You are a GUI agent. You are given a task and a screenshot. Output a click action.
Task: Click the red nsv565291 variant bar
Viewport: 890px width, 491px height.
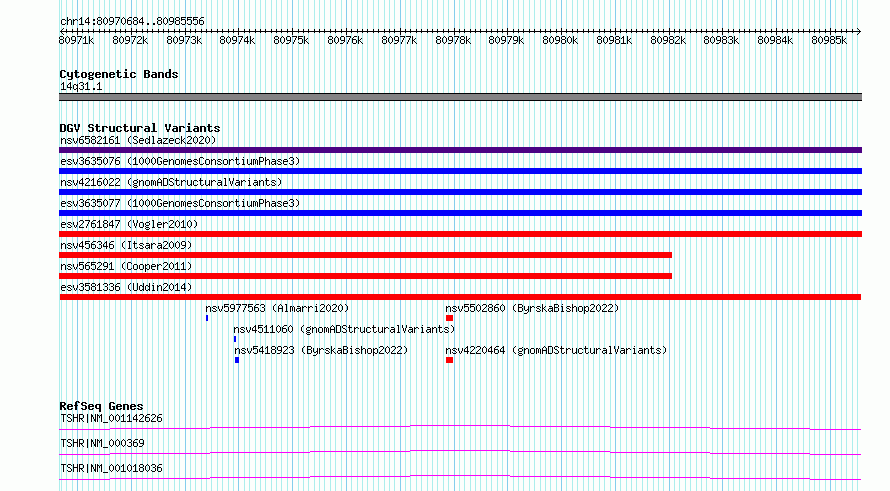coord(366,276)
